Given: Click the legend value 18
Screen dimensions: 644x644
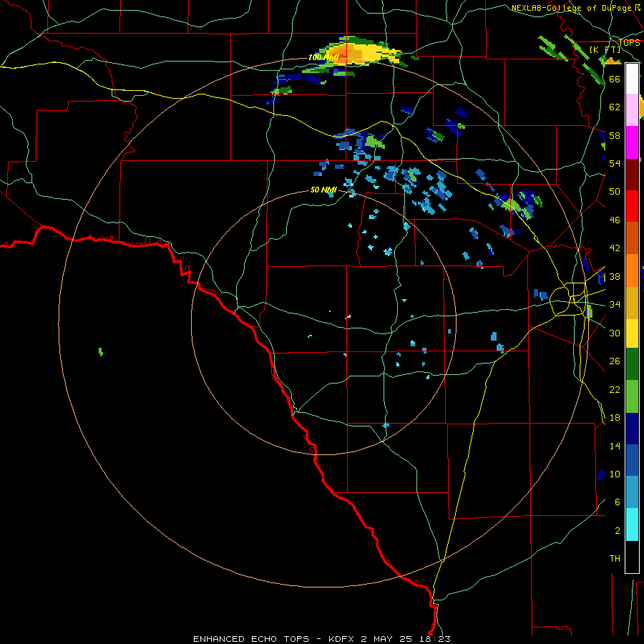Looking at the screenshot, I should click(x=615, y=418).
